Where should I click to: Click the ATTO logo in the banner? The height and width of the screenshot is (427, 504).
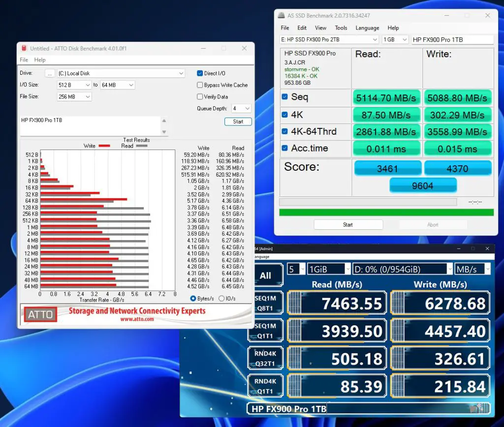pyautogui.click(x=40, y=314)
